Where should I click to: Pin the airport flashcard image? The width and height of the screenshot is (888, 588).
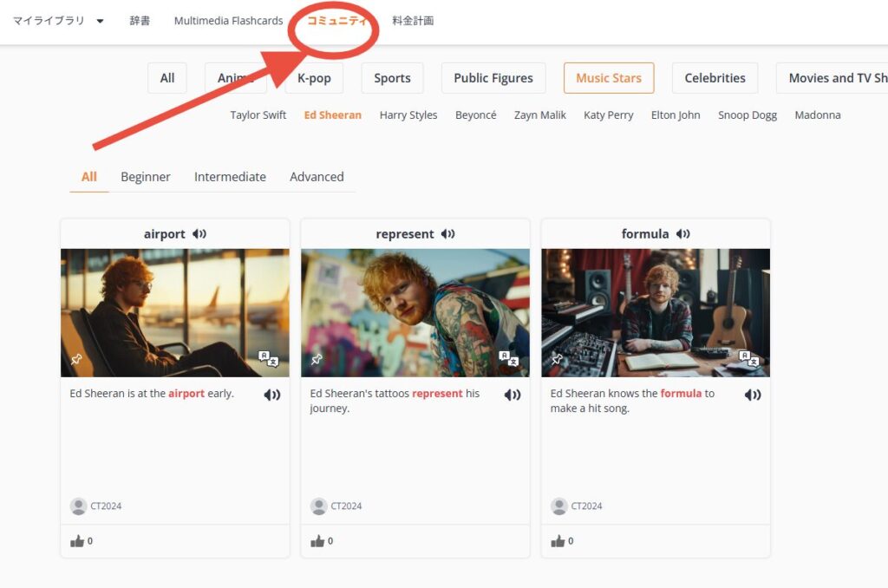tap(76, 359)
